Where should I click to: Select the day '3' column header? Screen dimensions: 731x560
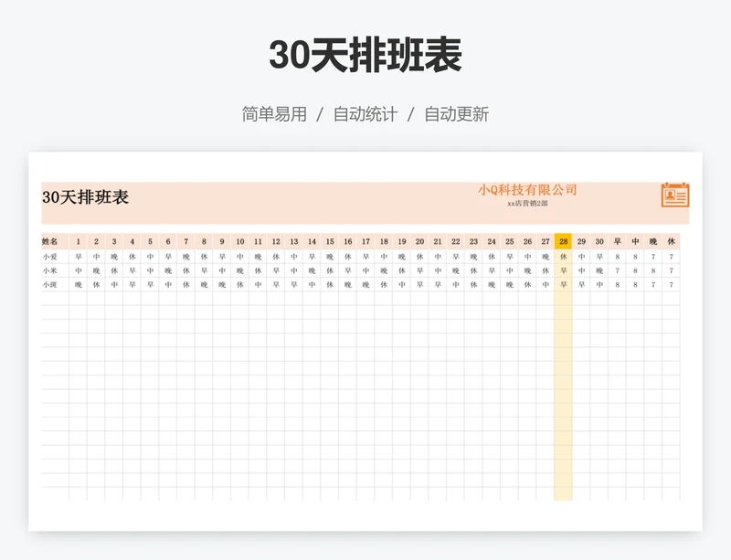coord(114,241)
